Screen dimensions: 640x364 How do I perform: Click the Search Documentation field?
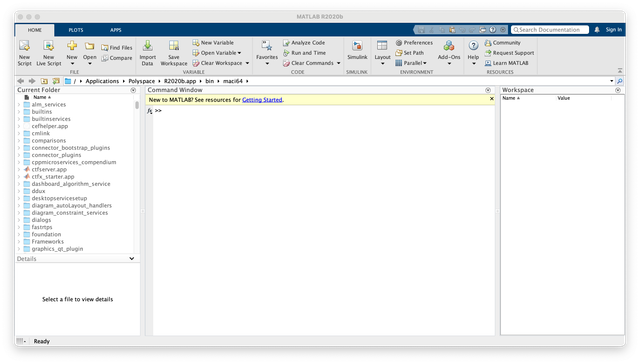(550, 30)
